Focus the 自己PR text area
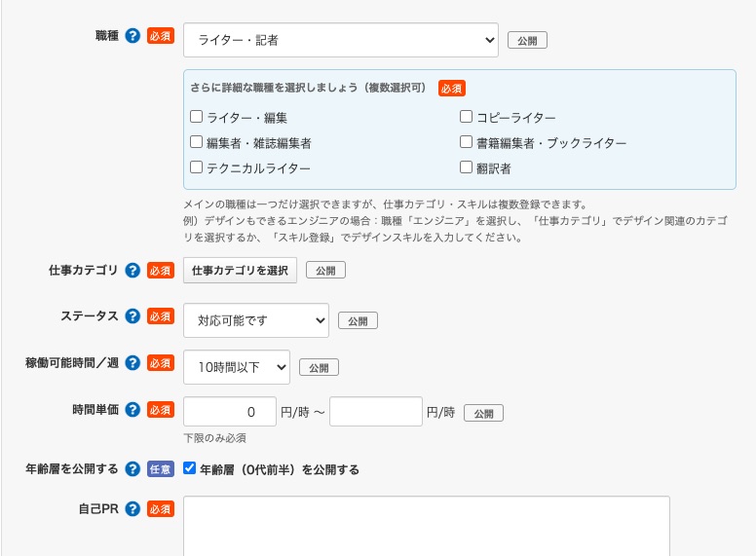 pyautogui.click(x=426, y=526)
